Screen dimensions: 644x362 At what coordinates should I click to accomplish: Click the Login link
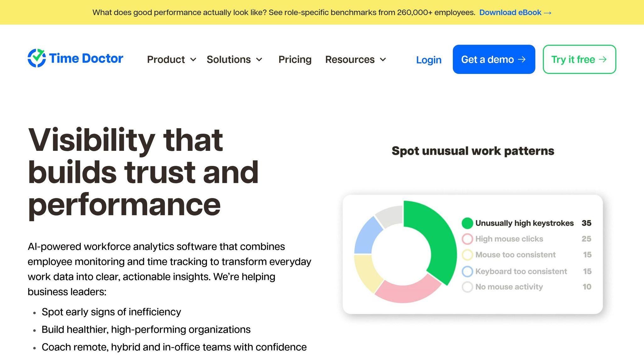point(429,60)
